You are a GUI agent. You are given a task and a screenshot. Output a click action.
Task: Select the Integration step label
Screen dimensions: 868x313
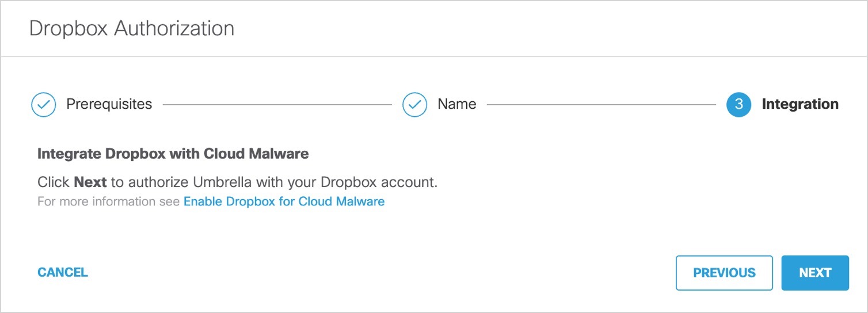coord(800,104)
